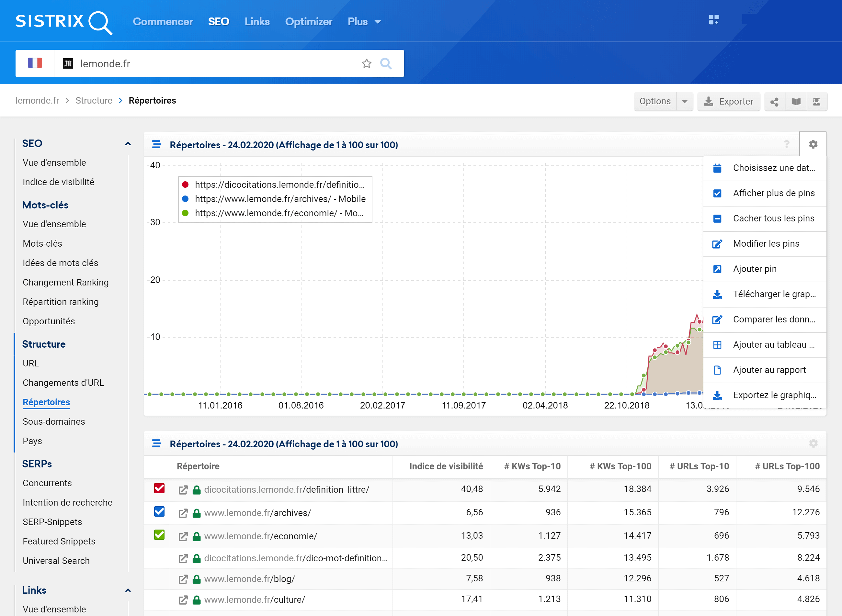Click the lemonde.fr favicon in the search bar
Viewport: 842px width, 616px height.
68,63
